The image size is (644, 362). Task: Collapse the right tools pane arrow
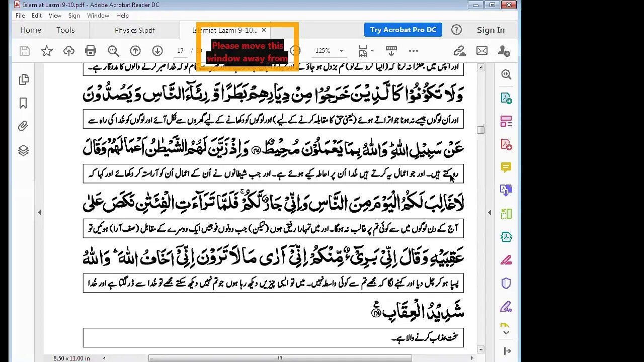[490, 213]
